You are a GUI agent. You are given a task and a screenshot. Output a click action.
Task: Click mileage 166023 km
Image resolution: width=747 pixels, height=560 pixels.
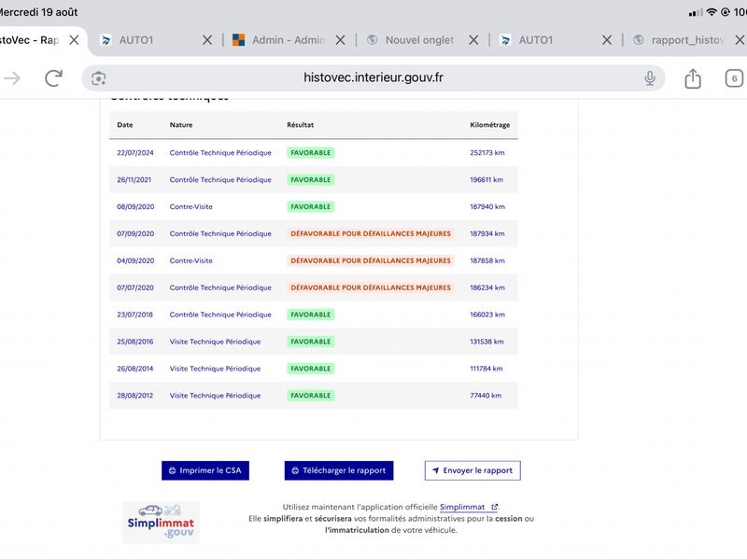487,315
